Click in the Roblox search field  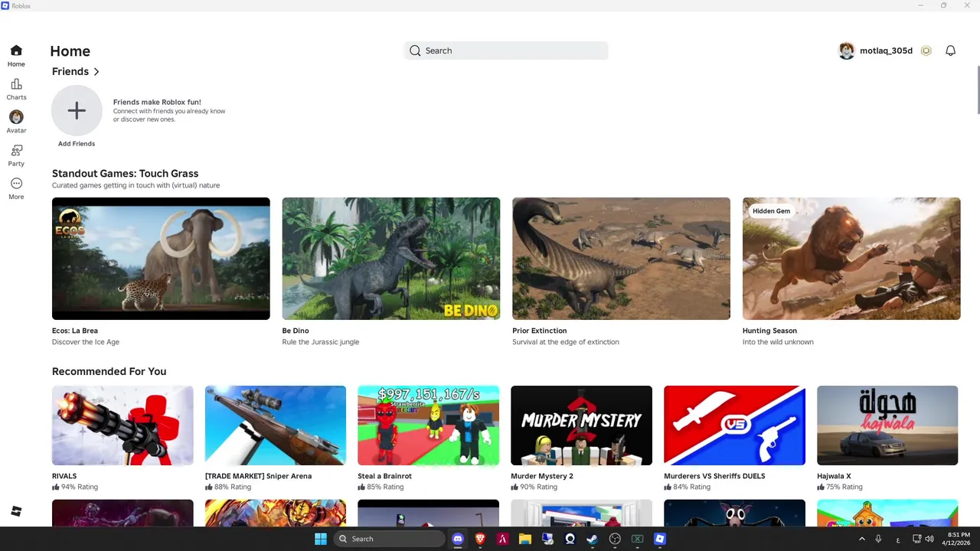coord(506,51)
